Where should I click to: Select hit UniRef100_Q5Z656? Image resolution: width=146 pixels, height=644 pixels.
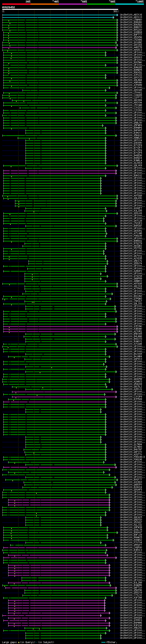(x=131, y=37)
